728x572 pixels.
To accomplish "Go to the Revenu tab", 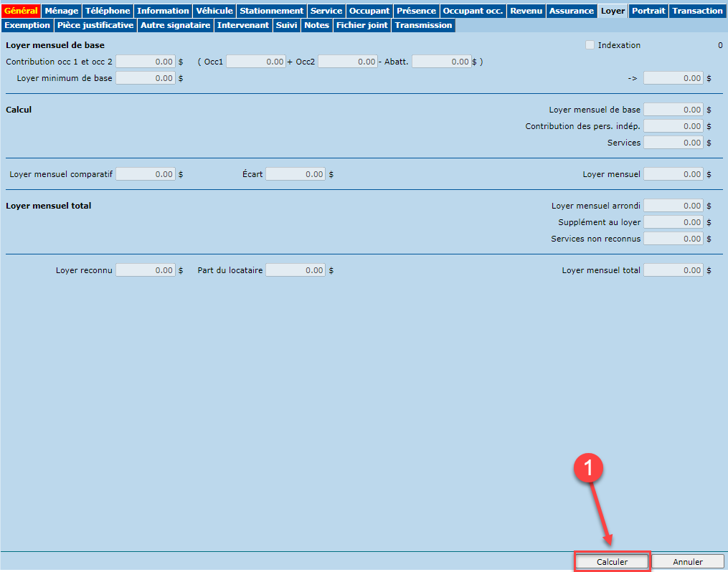I will point(526,11).
